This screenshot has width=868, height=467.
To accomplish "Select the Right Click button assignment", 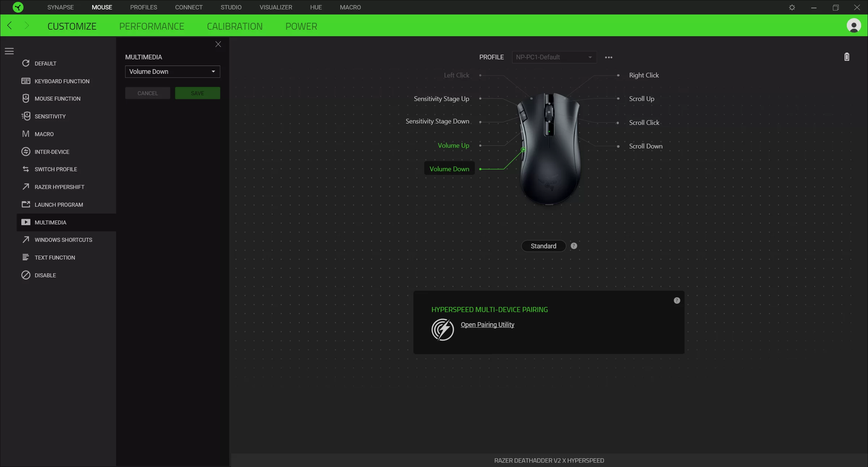I will [644, 75].
